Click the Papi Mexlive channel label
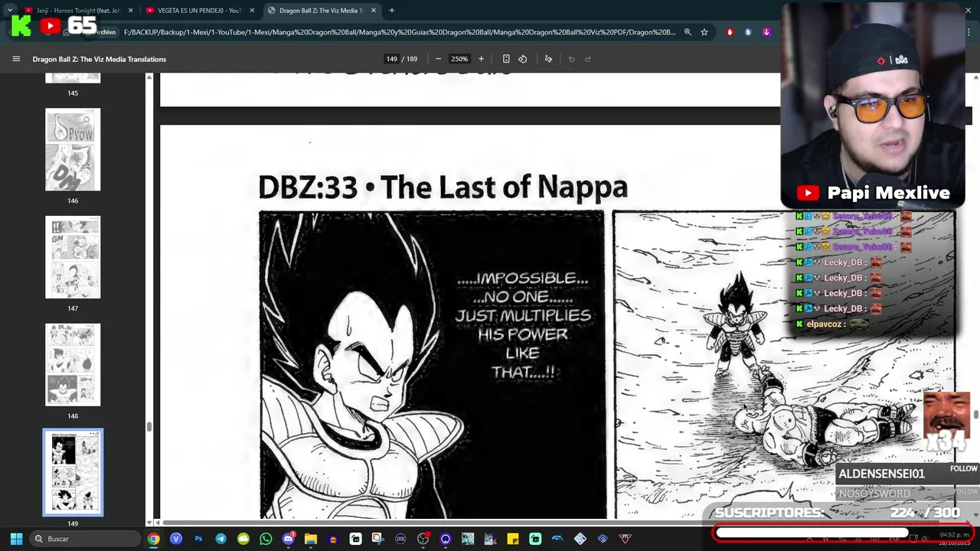The width and height of the screenshot is (980, 551). pos(888,193)
